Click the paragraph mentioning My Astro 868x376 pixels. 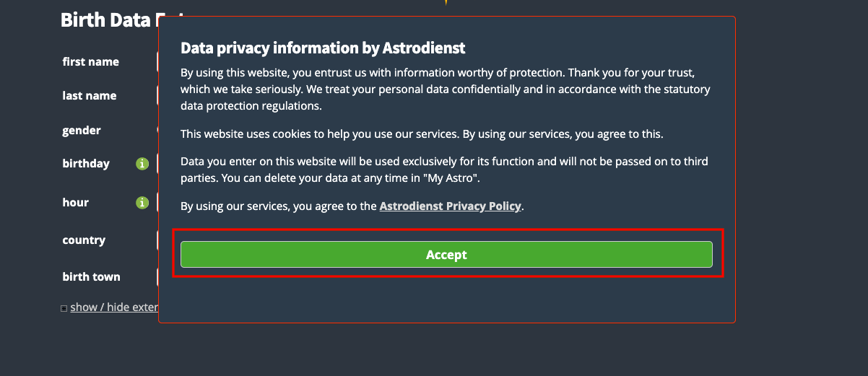(x=443, y=168)
